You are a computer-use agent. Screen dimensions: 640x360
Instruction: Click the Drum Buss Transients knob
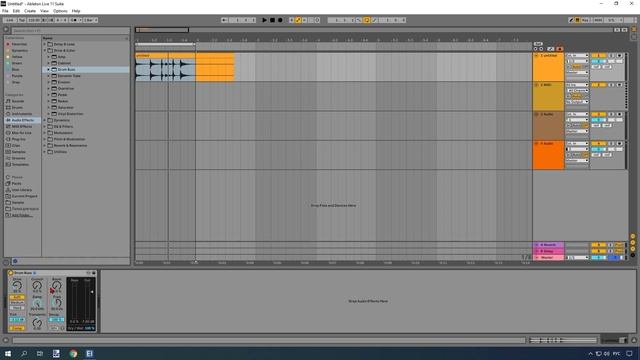37,323
